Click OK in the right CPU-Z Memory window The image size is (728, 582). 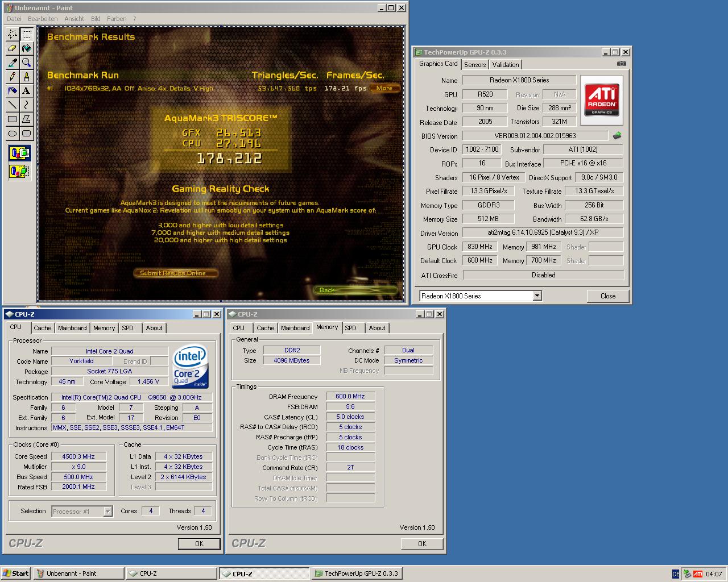tap(422, 544)
